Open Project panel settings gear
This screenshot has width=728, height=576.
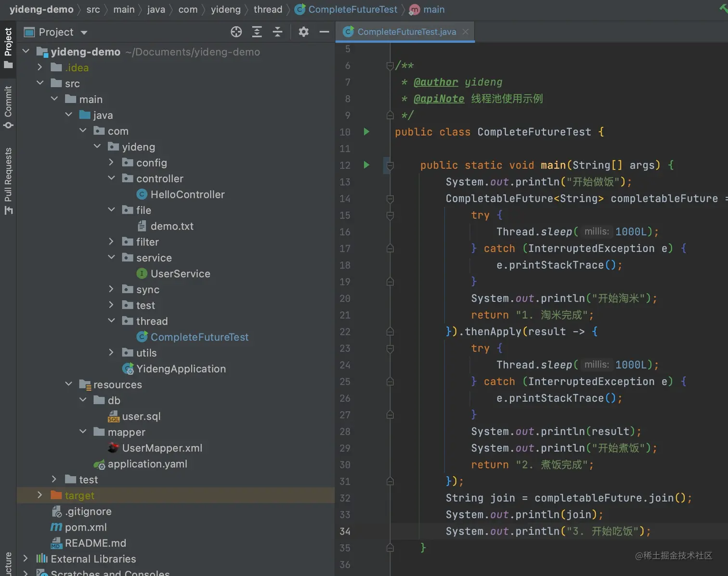(303, 32)
